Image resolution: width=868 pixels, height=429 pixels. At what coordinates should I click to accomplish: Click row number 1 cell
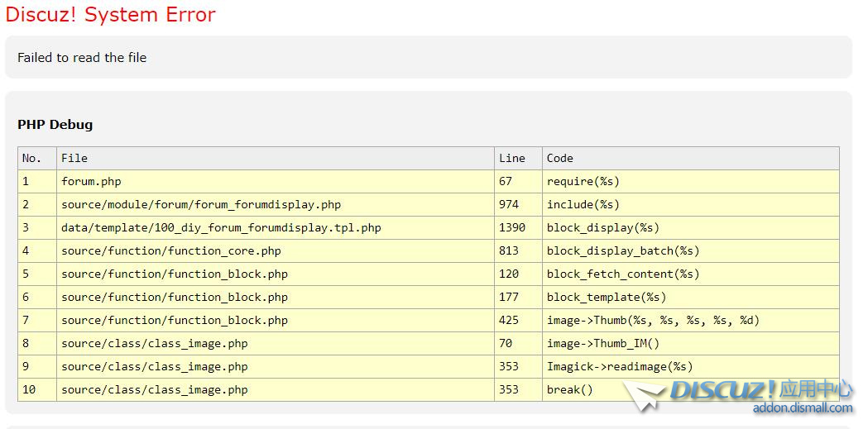[37, 181]
